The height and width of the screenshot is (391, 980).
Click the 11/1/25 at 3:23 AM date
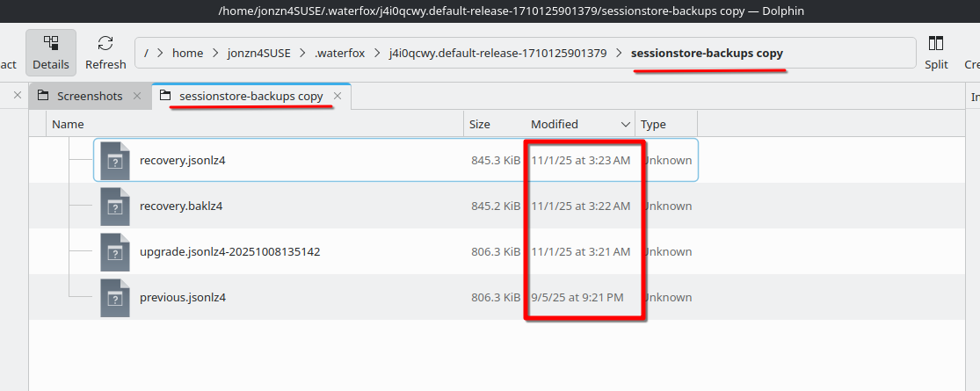(x=581, y=161)
